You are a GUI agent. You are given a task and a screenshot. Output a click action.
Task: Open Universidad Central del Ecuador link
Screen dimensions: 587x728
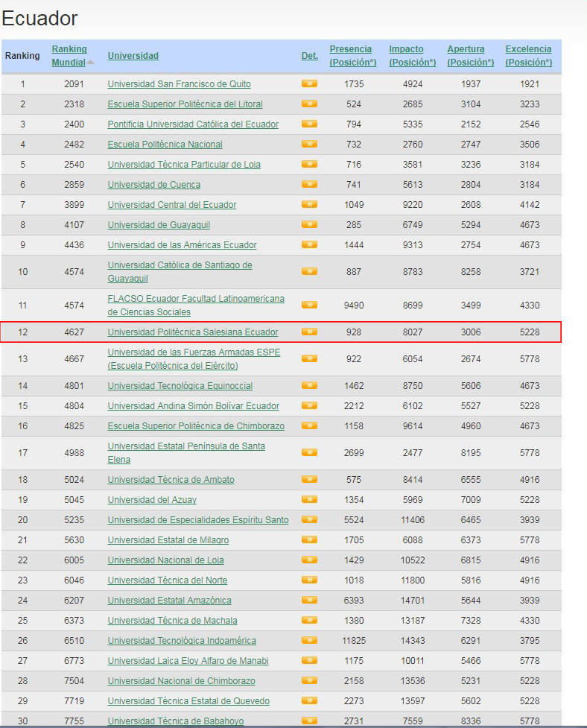(172, 205)
